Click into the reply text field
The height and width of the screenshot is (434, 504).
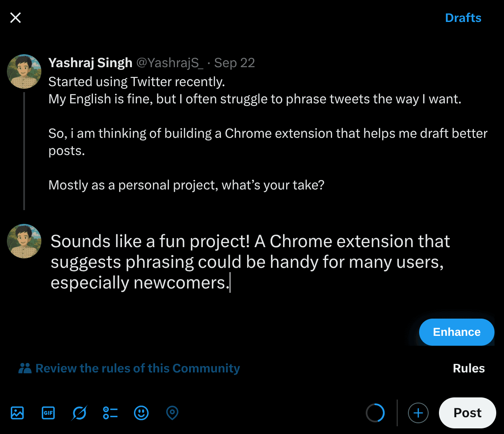pyautogui.click(x=250, y=262)
